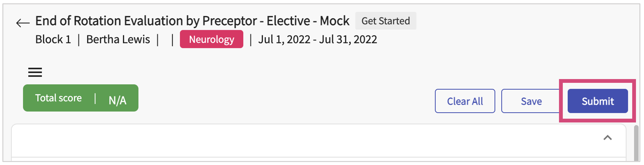Viewport: 644px width, 165px height.
Task: Click the name Bertha Lewis
Action: [118, 39]
